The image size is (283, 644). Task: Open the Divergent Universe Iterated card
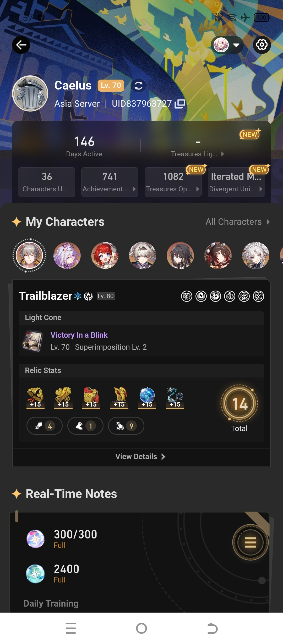[x=236, y=182]
